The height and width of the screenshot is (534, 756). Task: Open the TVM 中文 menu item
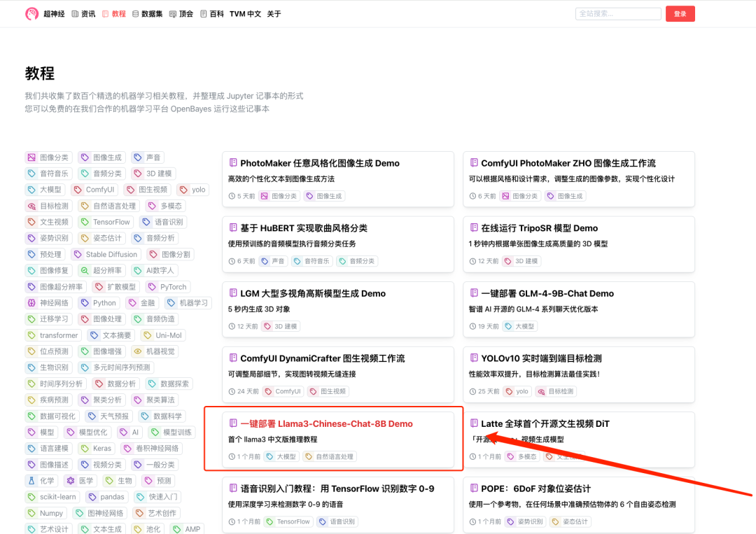245,14
